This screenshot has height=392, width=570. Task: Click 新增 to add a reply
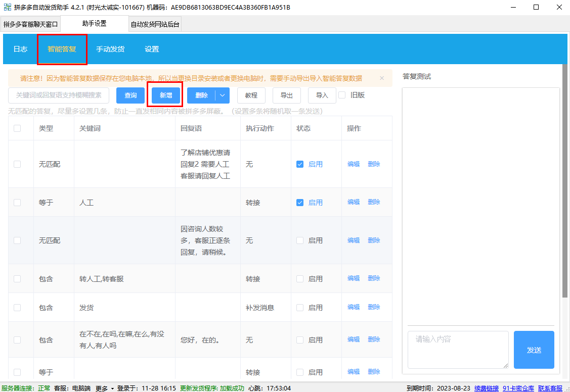(x=166, y=95)
